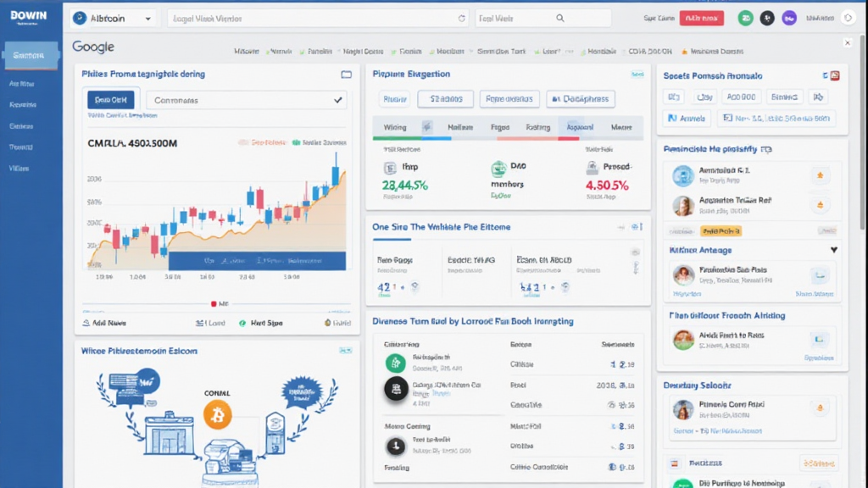Click the red button in the top bar
This screenshot has height=488, width=868.
pyautogui.click(x=703, y=18)
